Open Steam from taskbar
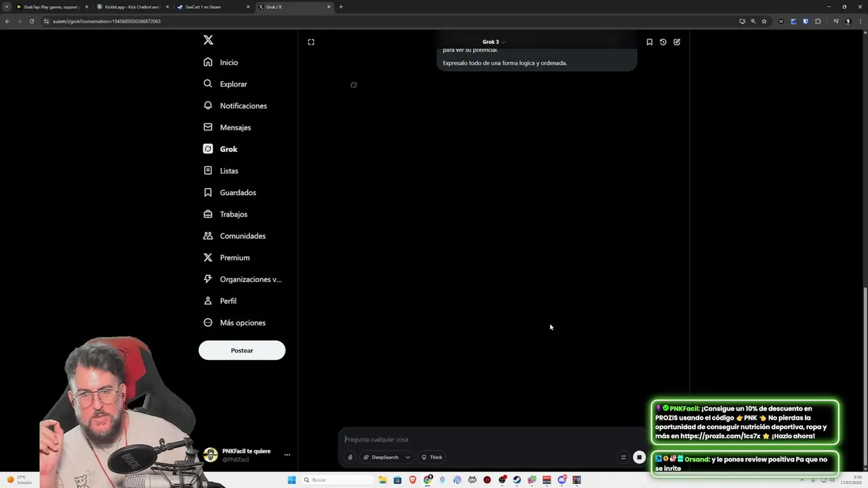The image size is (868, 488). (x=517, y=480)
